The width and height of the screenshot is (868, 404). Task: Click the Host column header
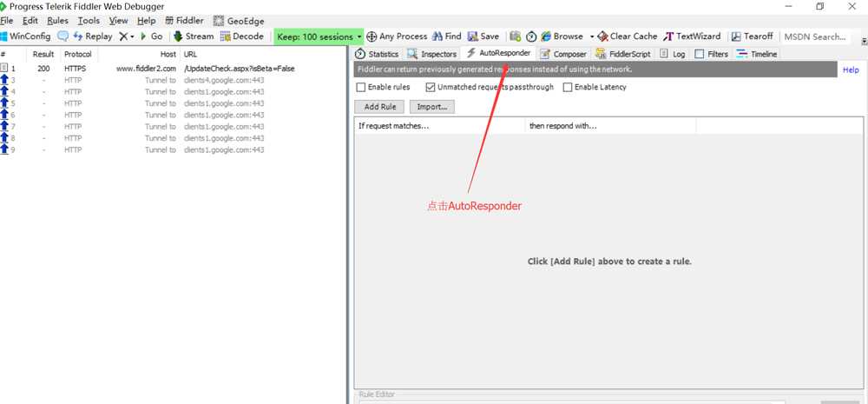(138, 55)
